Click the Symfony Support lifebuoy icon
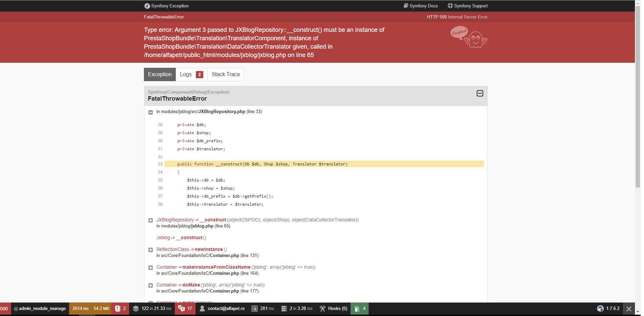 coord(450,6)
